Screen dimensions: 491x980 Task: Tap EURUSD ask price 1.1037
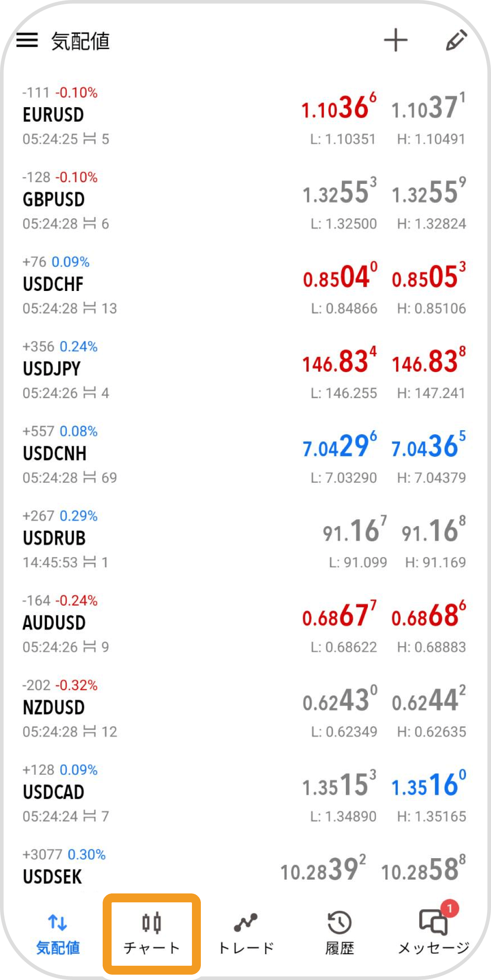(429, 106)
